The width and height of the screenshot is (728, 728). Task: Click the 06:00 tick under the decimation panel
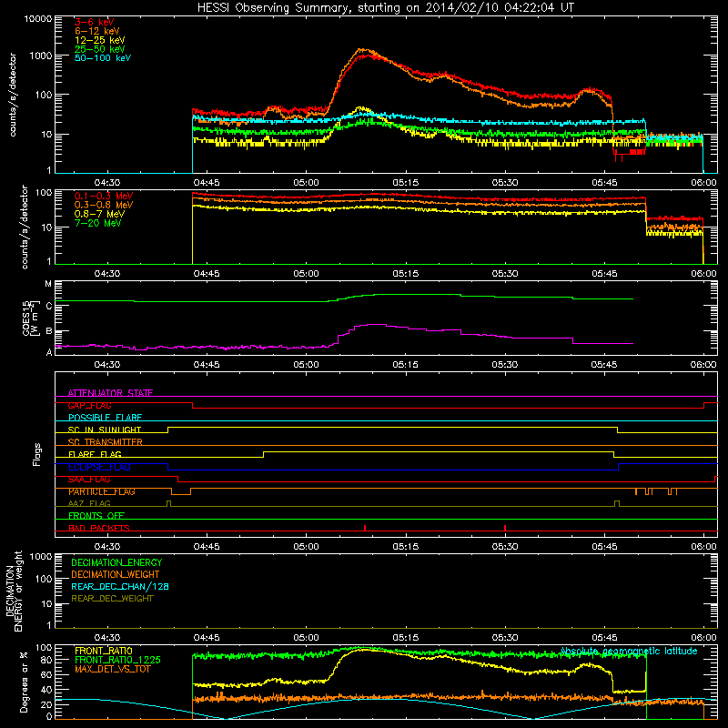pos(703,638)
